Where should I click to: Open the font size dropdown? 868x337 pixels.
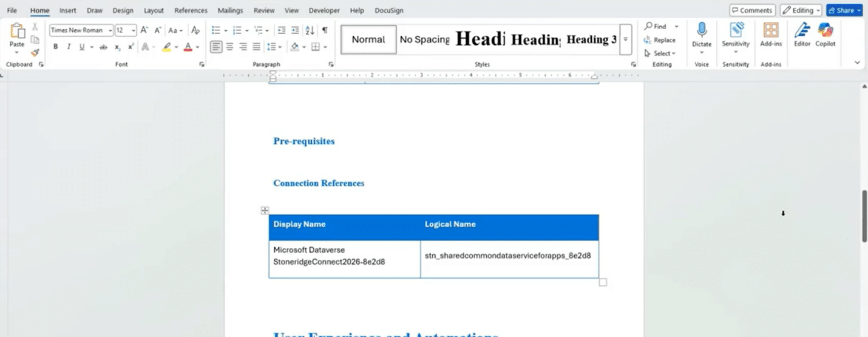134,30
